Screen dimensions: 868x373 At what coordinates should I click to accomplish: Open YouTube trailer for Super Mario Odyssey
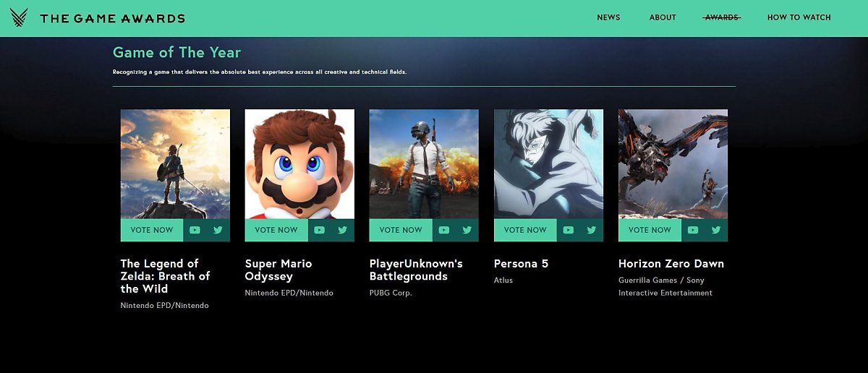[x=319, y=230]
